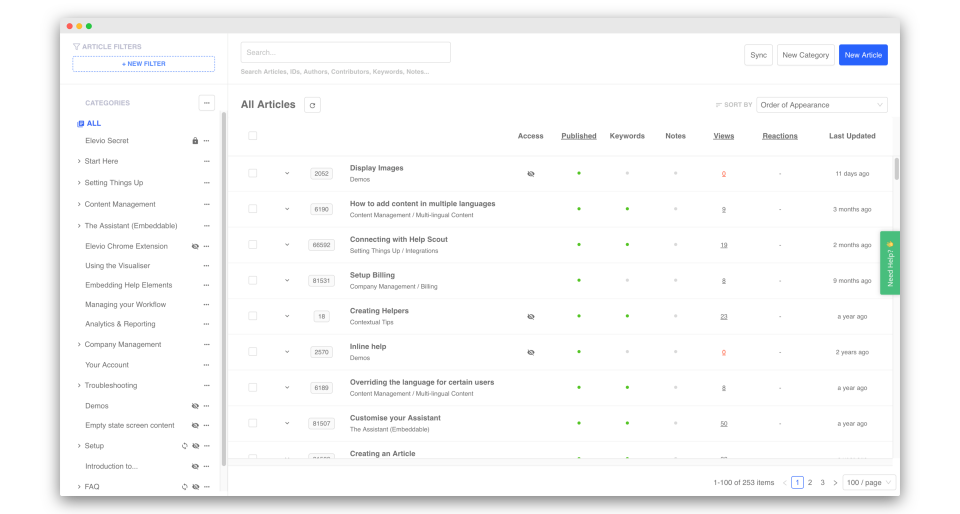Open the Order of Appearance sort dropdown
The height and width of the screenshot is (514, 960).
(x=822, y=105)
